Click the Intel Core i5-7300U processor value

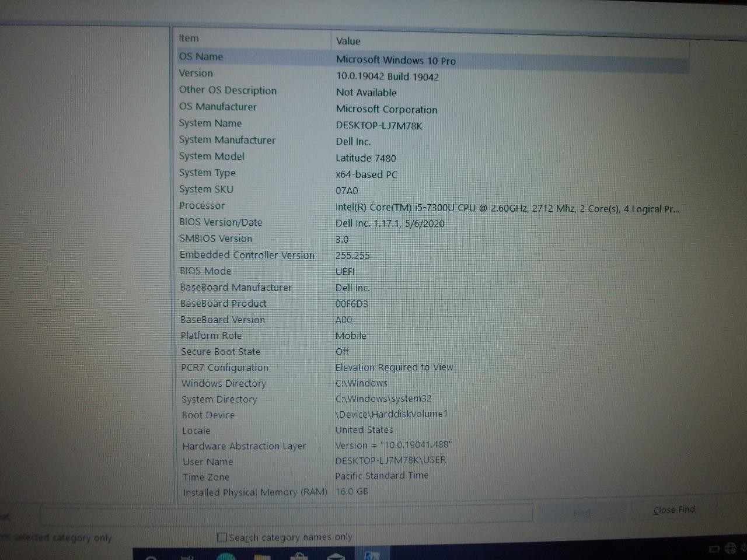coord(507,208)
